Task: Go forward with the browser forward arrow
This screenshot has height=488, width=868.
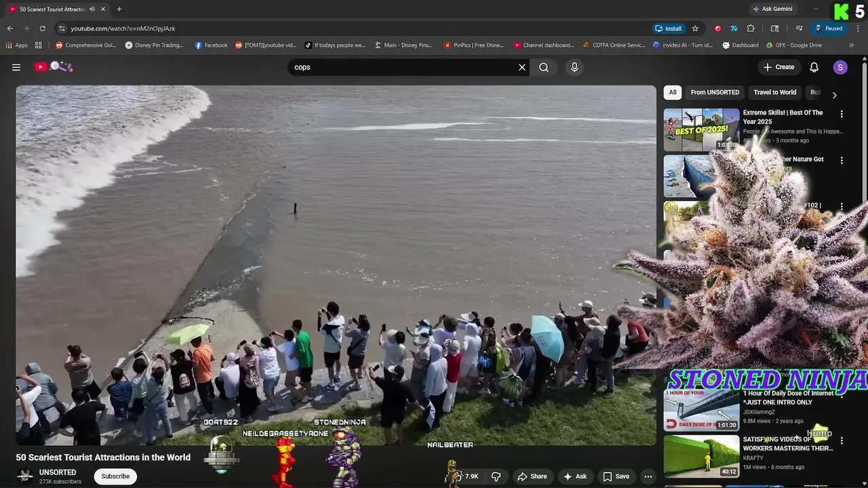Action: [26, 28]
